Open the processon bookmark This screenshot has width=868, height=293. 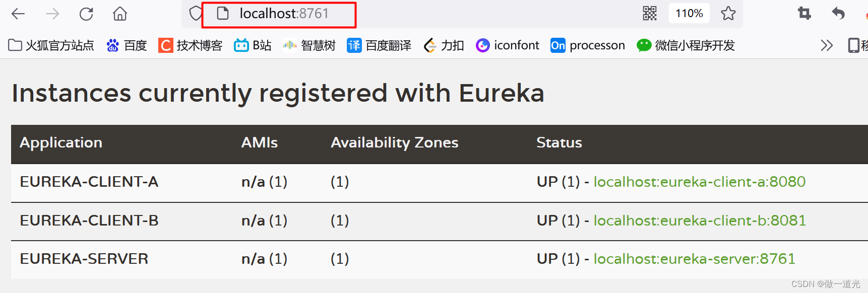pyautogui.click(x=587, y=45)
